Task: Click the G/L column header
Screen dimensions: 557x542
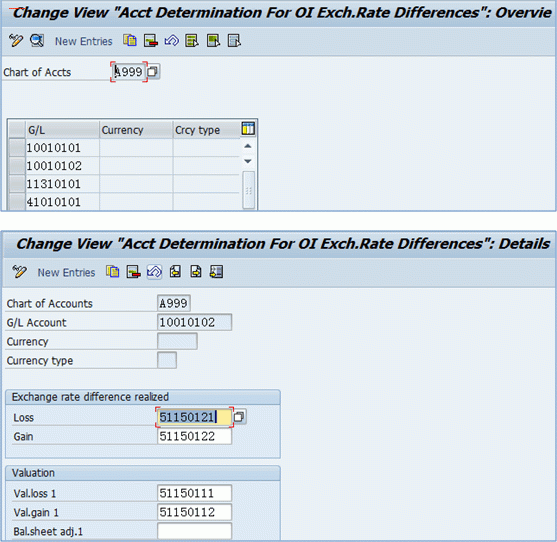Action: pyautogui.click(x=62, y=130)
